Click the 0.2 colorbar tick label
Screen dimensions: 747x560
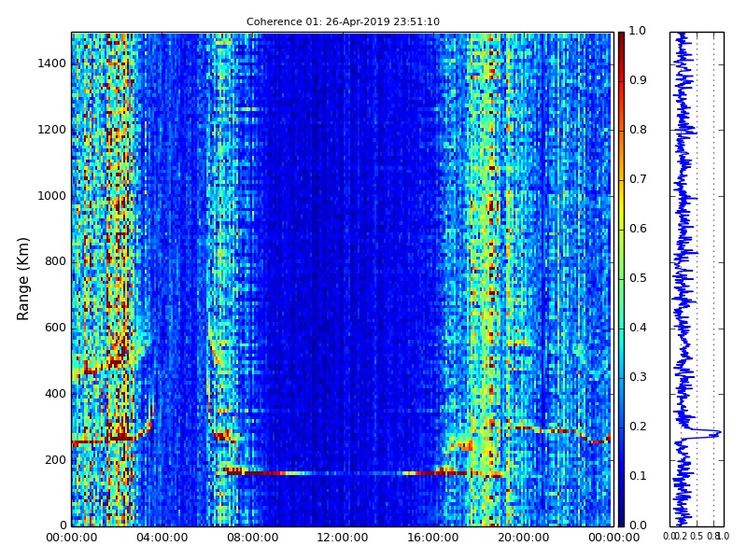click(x=638, y=427)
